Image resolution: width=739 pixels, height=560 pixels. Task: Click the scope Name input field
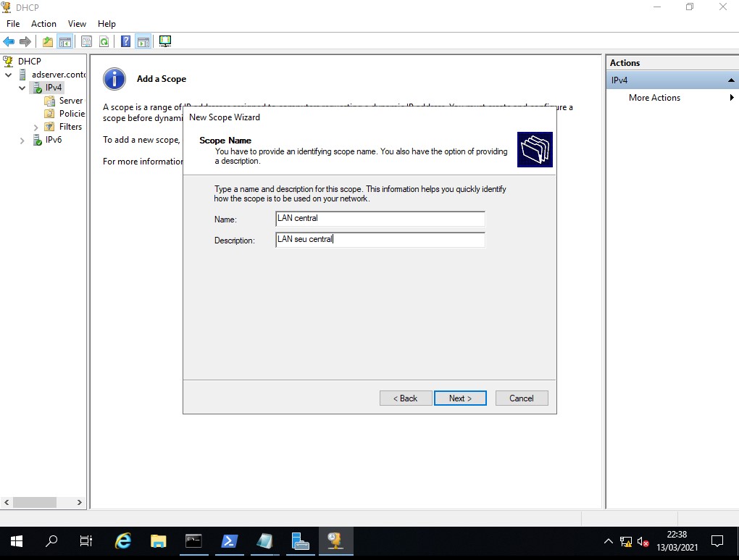[x=380, y=219]
